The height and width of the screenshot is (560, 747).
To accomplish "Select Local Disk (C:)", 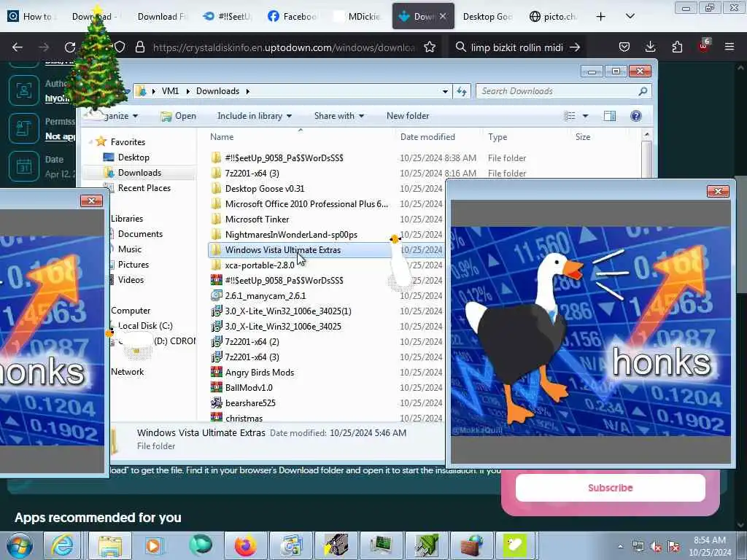I will (x=145, y=326).
